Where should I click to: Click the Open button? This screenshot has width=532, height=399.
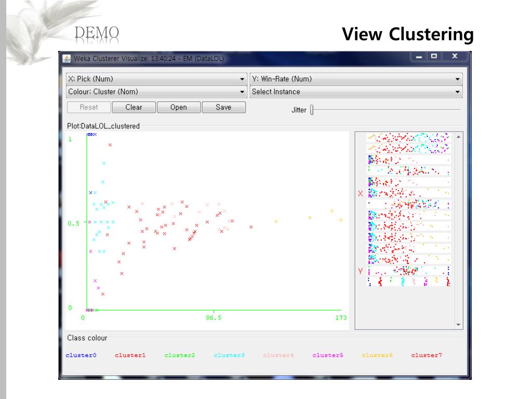[x=179, y=107]
